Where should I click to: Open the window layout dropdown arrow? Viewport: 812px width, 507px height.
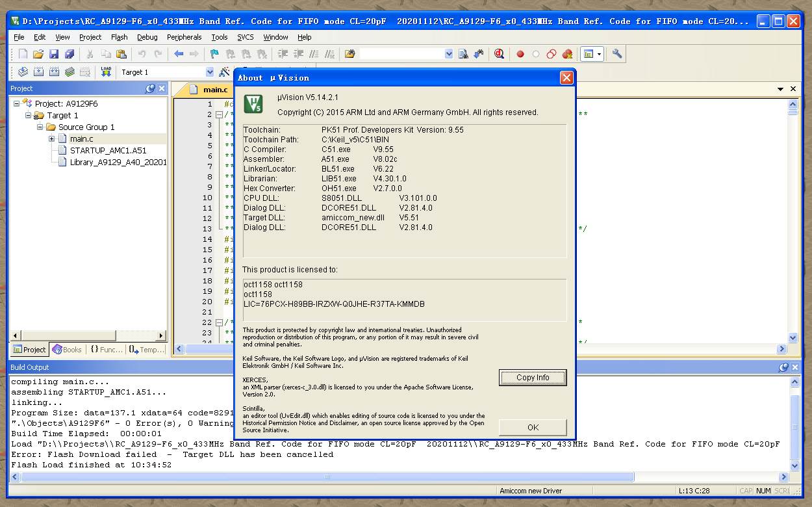[x=600, y=54]
